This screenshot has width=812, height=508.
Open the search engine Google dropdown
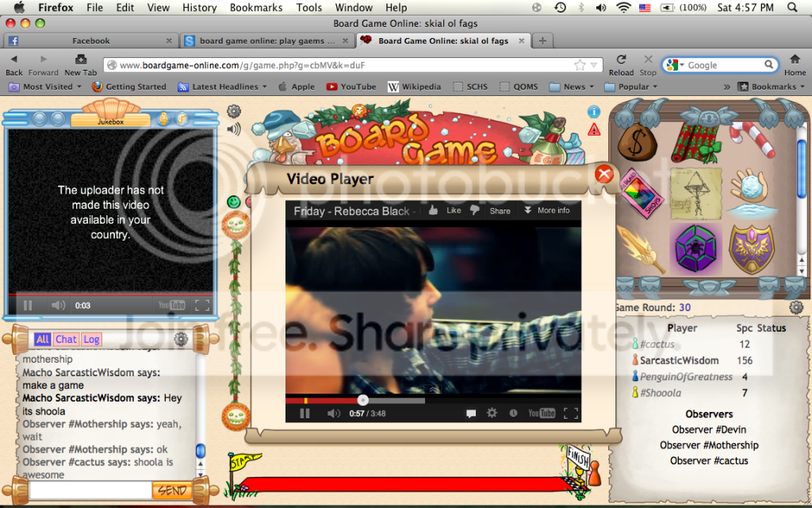click(x=676, y=65)
